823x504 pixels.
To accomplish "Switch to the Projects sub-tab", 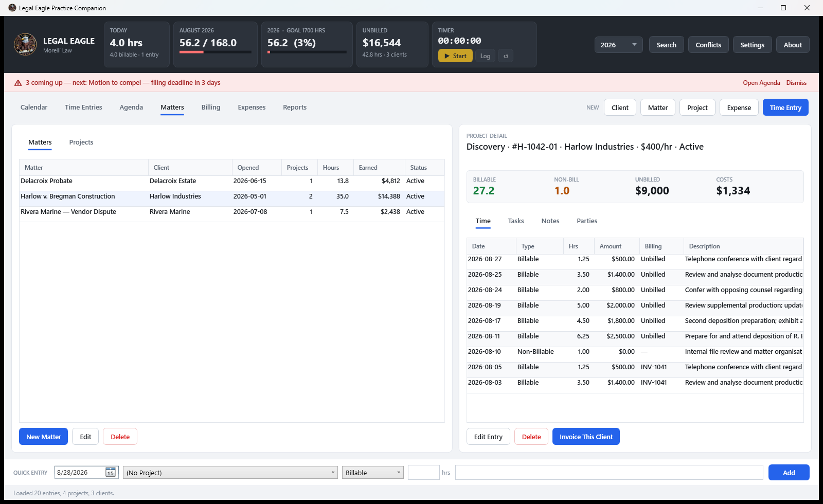I will click(81, 142).
